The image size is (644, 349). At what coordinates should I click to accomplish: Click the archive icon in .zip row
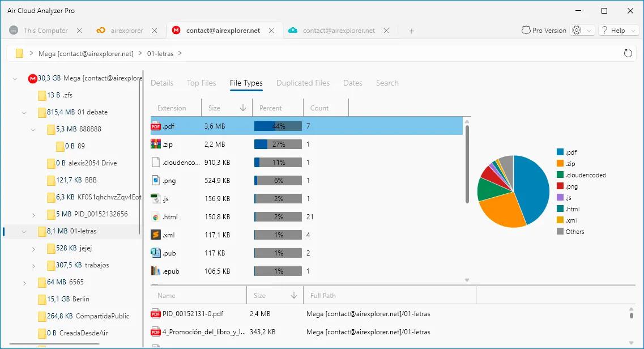[156, 144]
